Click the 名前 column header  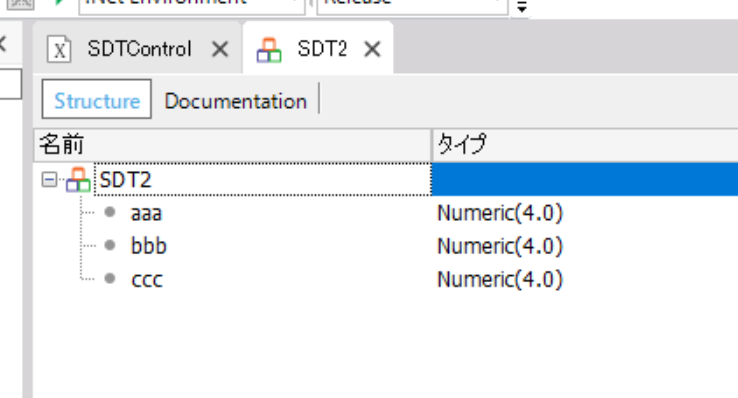point(233,144)
